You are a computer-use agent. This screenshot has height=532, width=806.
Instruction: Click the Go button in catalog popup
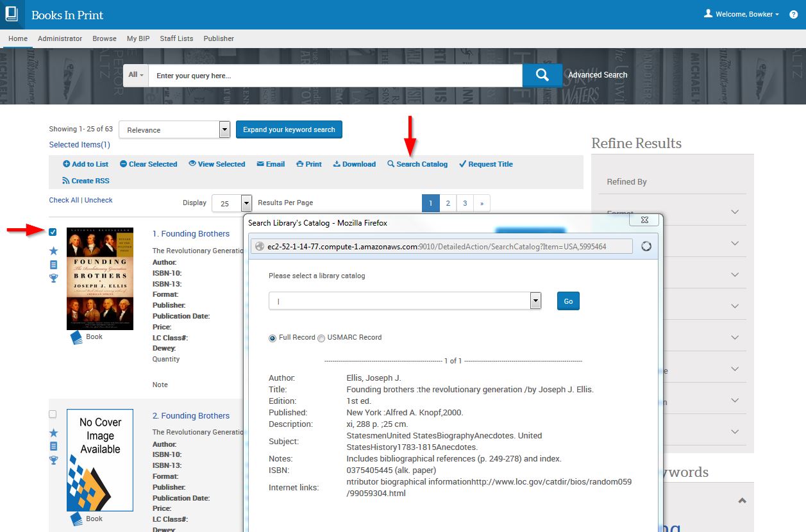(568, 301)
